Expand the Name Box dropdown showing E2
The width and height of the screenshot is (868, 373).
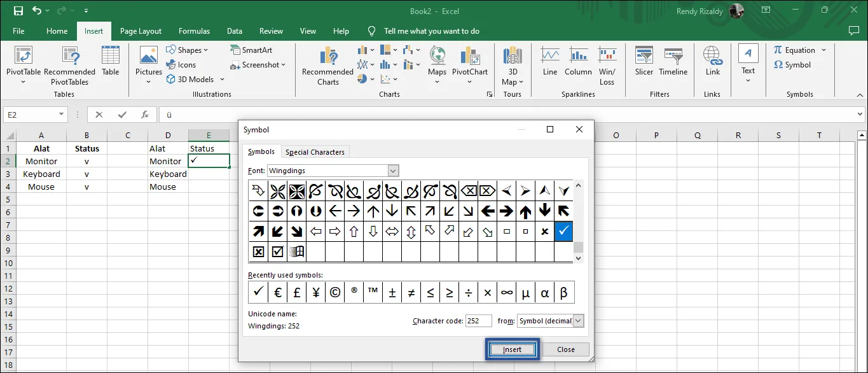click(62, 115)
